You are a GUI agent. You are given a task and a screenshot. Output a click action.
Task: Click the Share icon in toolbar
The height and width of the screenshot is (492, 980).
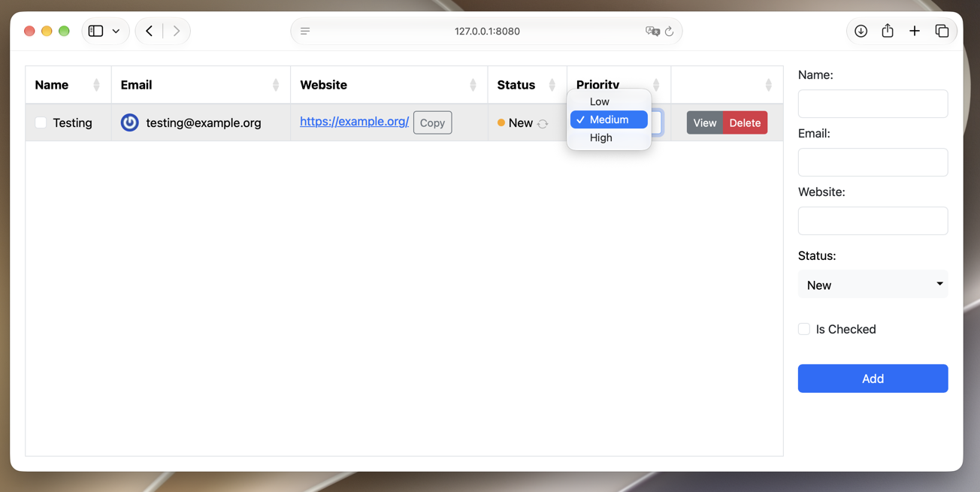888,31
